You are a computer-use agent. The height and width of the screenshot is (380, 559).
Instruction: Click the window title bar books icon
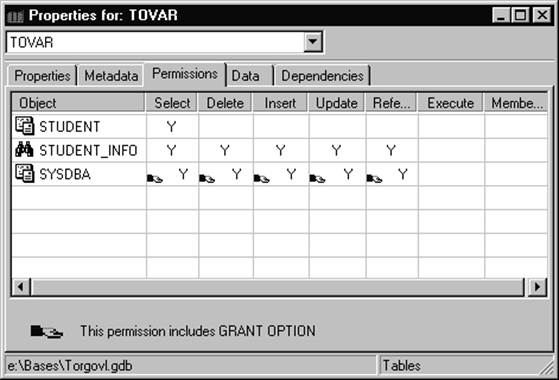(15, 16)
